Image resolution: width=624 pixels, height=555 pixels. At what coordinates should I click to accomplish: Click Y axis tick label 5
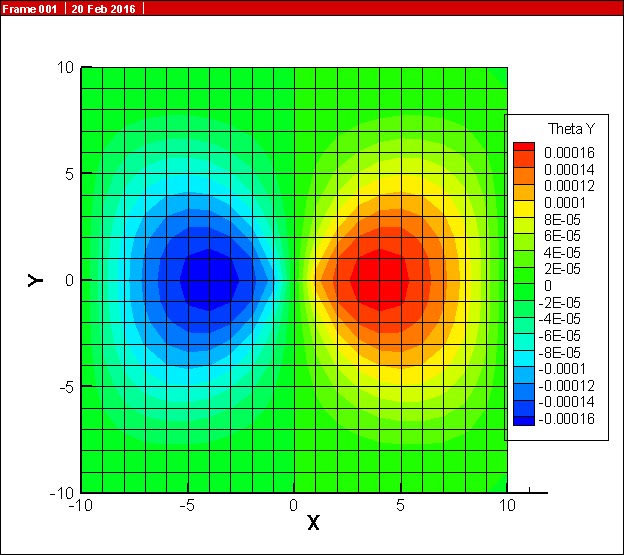(70, 174)
